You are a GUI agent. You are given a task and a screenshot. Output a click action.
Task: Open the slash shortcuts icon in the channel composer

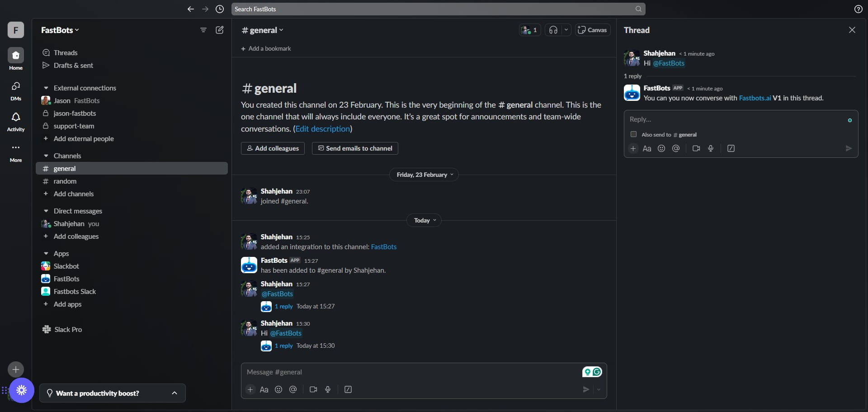tap(348, 389)
